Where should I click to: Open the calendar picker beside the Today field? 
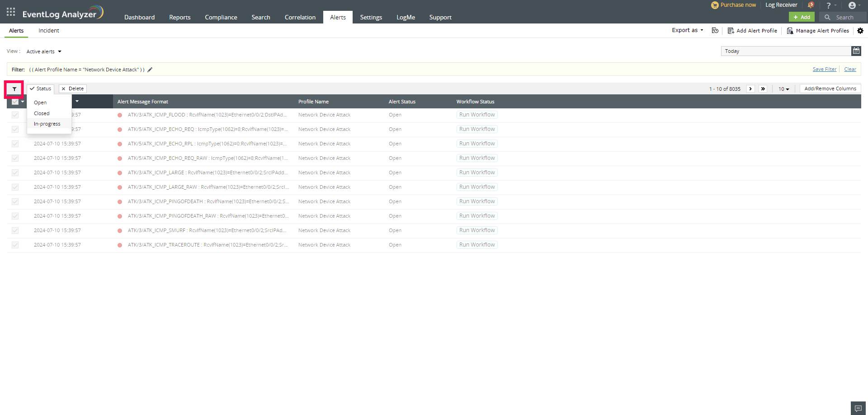[x=856, y=51]
